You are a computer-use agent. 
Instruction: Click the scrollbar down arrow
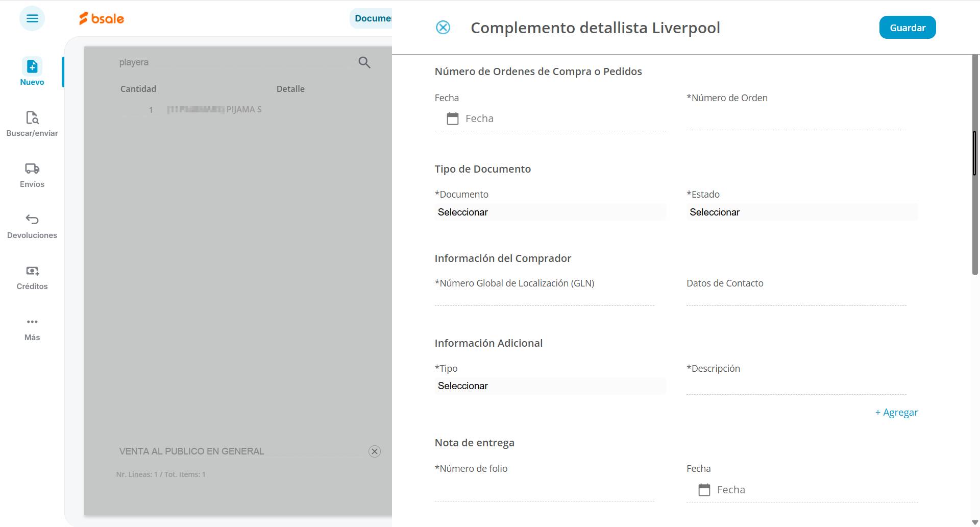[x=975, y=522]
